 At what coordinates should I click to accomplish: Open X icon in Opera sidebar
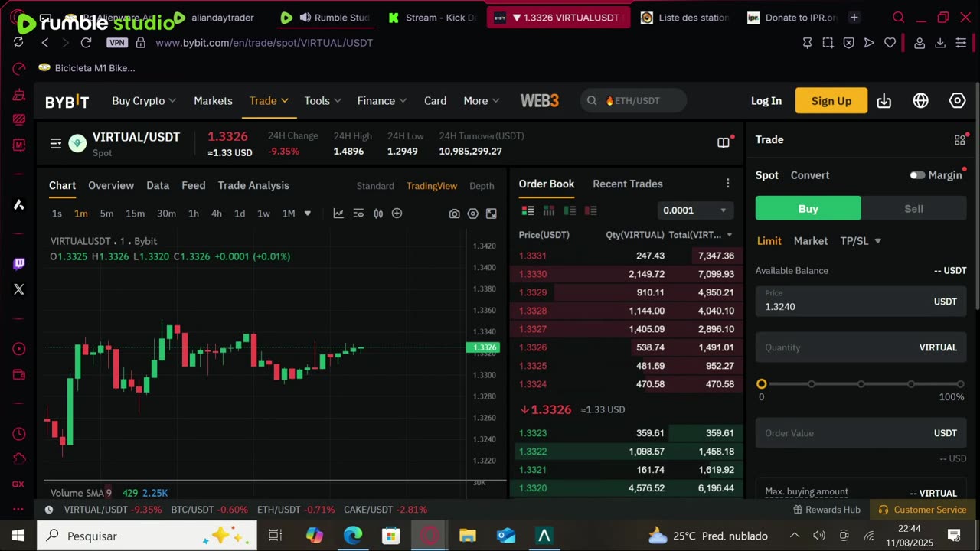(19, 289)
